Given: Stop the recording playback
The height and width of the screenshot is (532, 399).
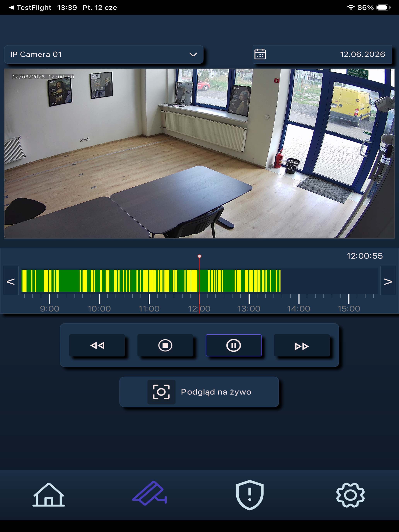Looking at the screenshot, I should click(x=165, y=345).
